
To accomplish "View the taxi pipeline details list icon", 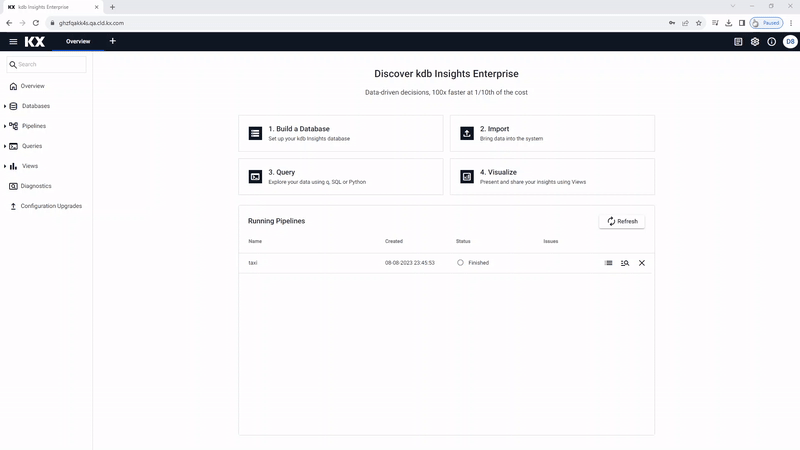I will coord(609,263).
